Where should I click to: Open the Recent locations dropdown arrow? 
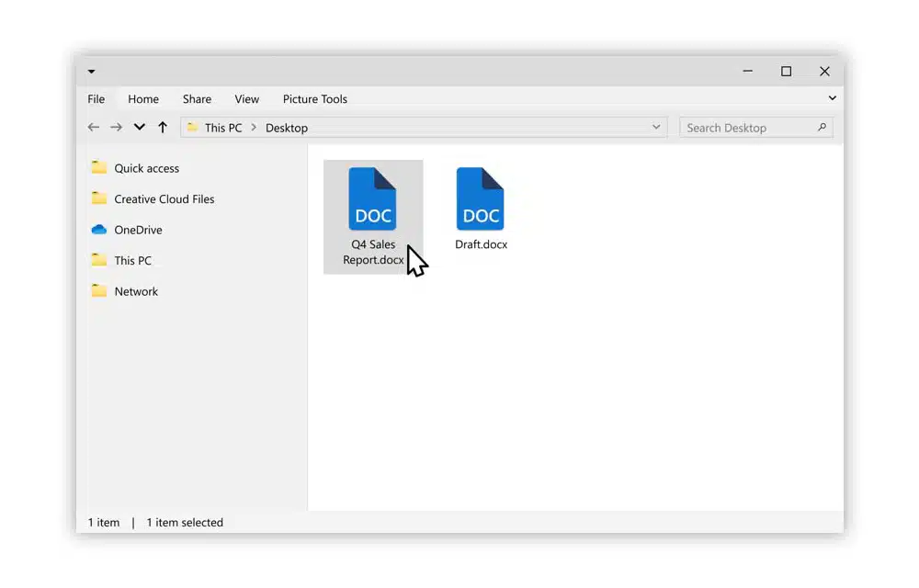[140, 128]
